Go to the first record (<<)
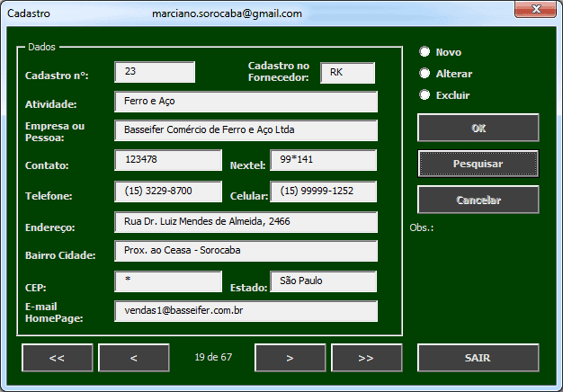563x392 pixels. (x=58, y=358)
